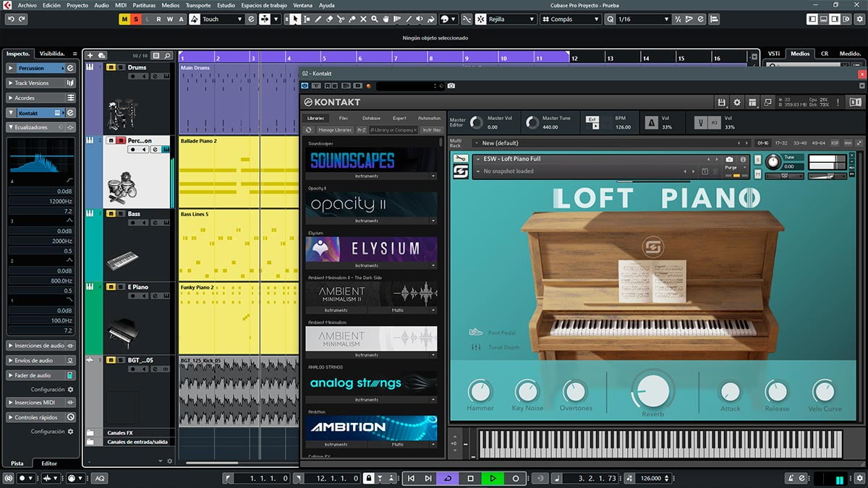
Task: Switch to Kontakt Files tab
Action: click(x=343, y=118)
